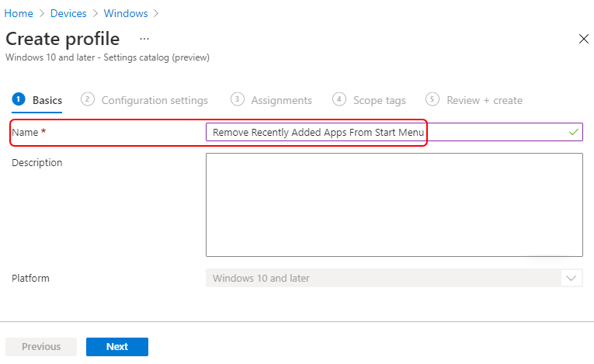Close the Create profile pane

[x=583, y=39]
